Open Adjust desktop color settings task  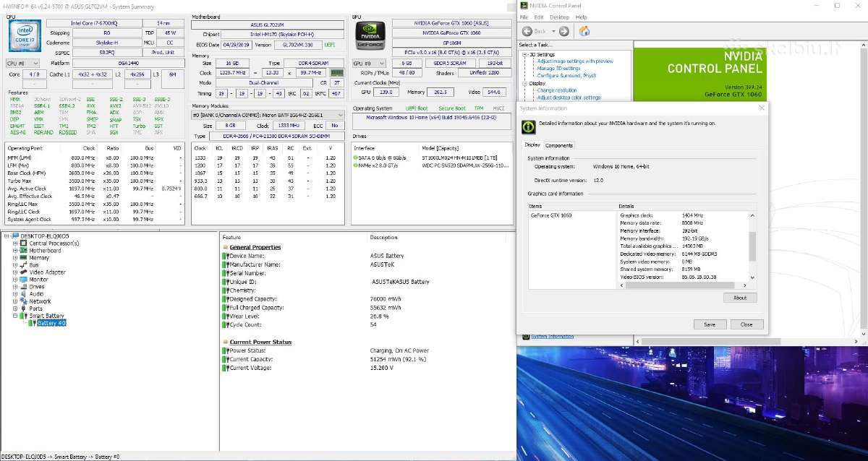click(x=569, y=98)
